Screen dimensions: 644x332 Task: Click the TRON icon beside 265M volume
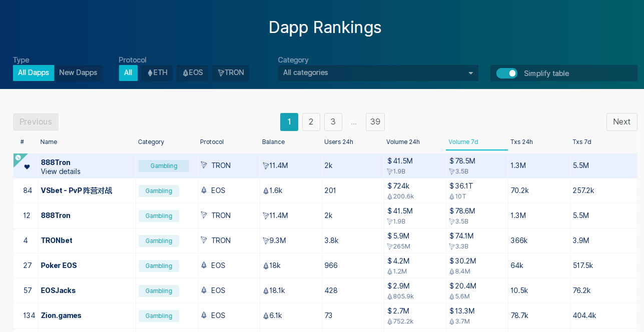(x=390, y=246)
